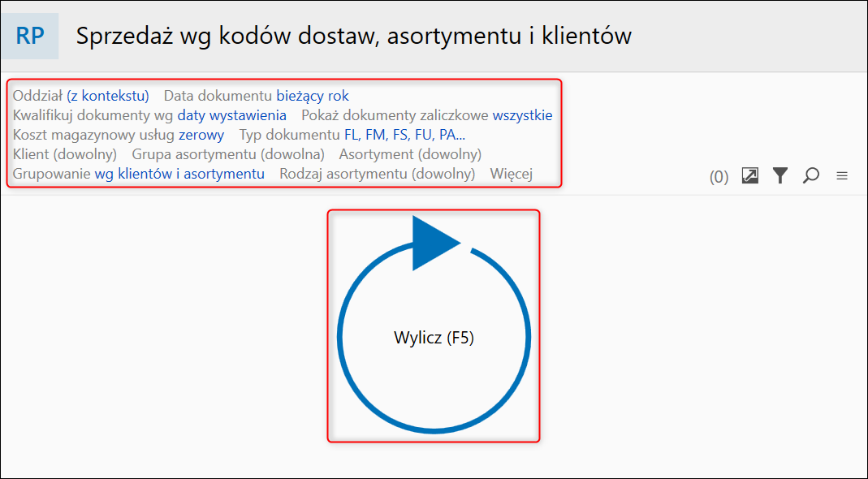Expand filters with Więcej
The image size is (868, 479).
(x=511, y=174)
